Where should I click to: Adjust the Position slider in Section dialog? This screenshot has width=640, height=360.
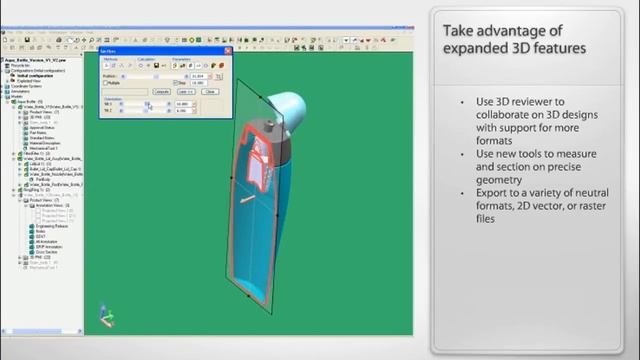tap(155, 76)
